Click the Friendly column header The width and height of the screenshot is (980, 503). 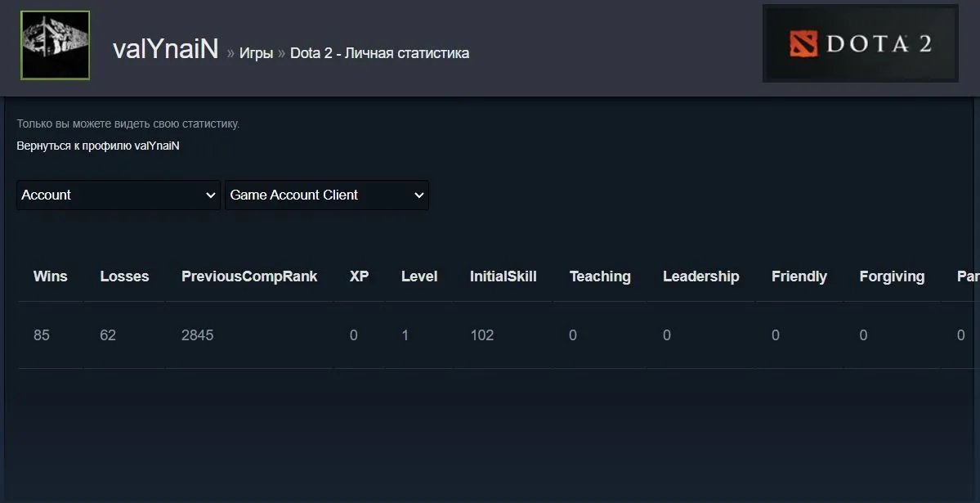click(799, 276)
